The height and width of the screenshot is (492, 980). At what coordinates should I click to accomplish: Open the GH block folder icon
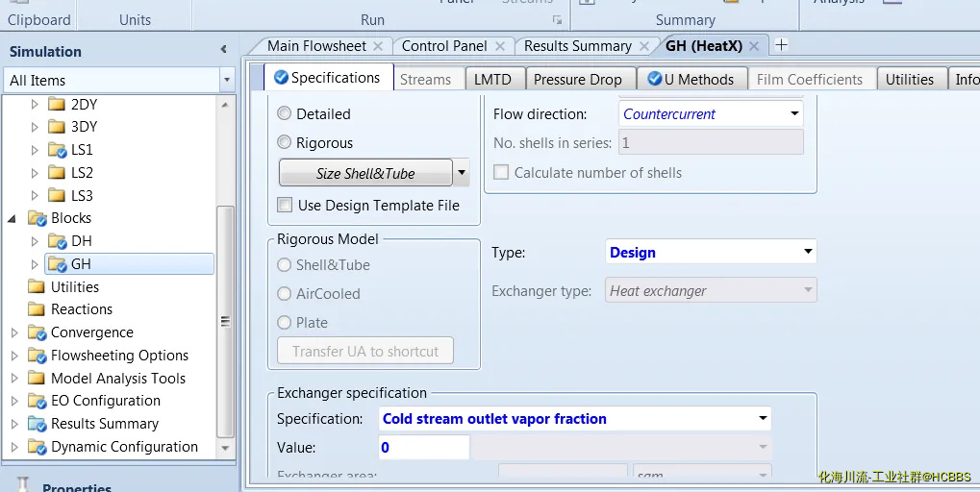(x=58, y=264)
